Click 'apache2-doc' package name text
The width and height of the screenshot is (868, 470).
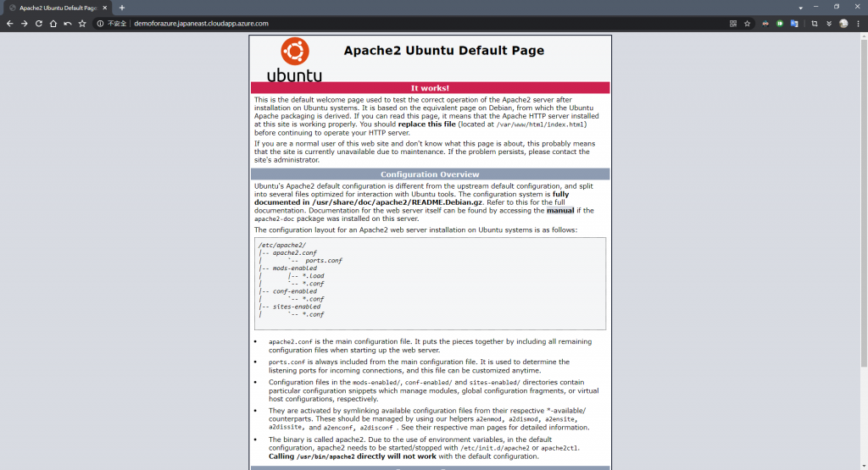tap(274, 219)
